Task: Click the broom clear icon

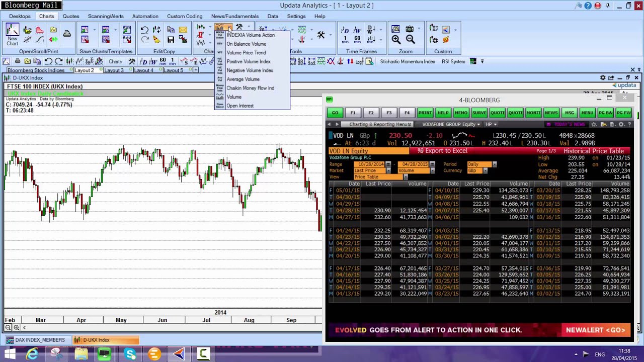Action: point(157,40)
